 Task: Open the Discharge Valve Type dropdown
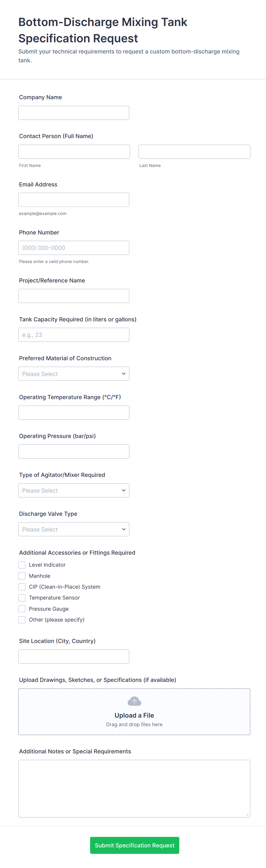click(x=74, y=529)
